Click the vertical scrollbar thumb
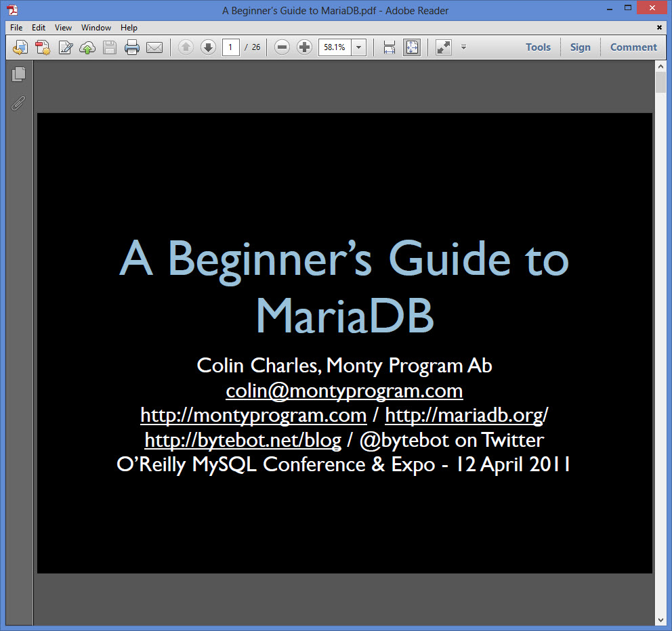 click(660, 82)
